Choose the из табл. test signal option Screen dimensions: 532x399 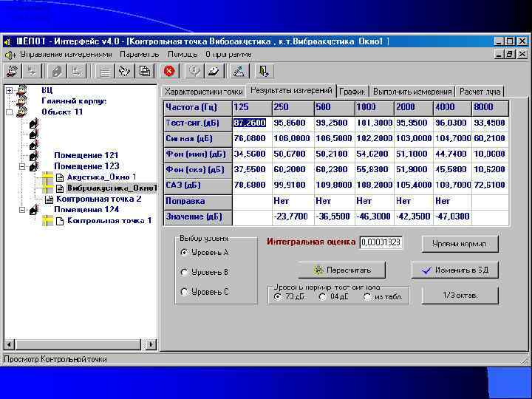click(x=367, y=296)
